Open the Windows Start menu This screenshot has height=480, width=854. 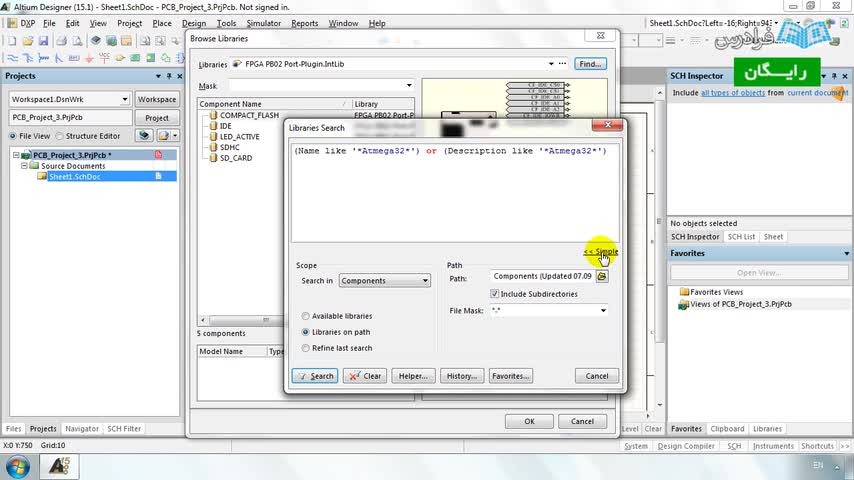click(x=17, y=467)
